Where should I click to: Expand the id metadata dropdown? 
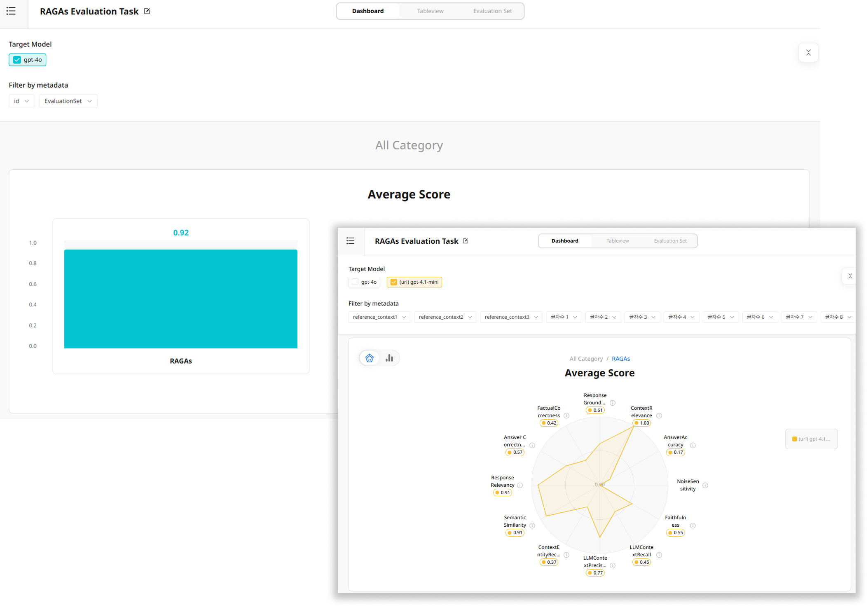pyautogui.click(x=21, y=101)
